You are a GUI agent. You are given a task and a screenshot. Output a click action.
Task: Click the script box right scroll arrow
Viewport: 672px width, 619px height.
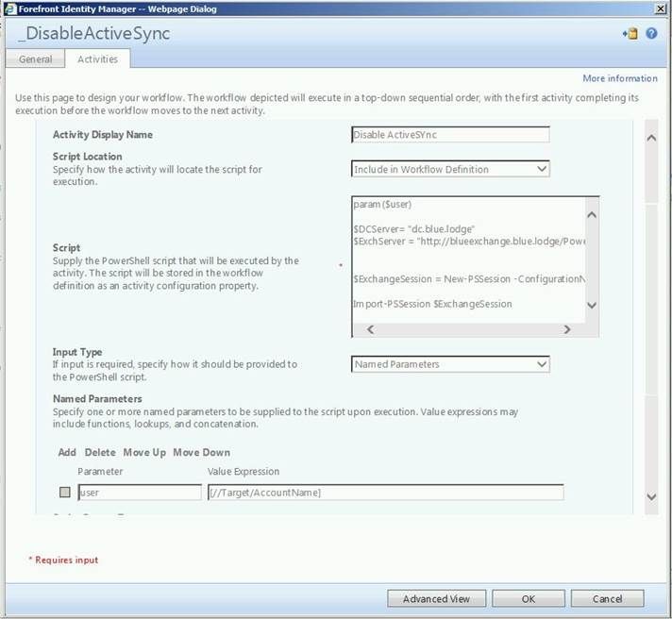click(x=567, y=329)
